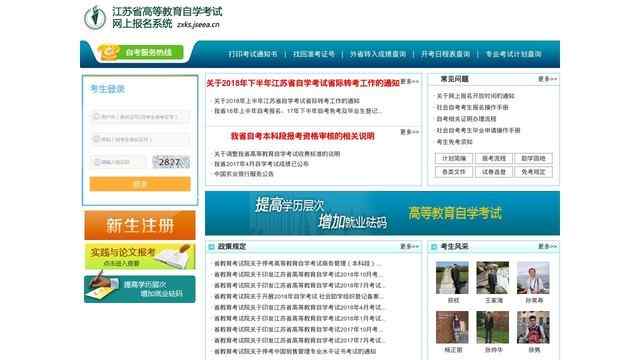Open 关于2018年上半年省际转考工作的通知 link
The height and width of the screenshot is (360, 640).
tap(287, 101)
